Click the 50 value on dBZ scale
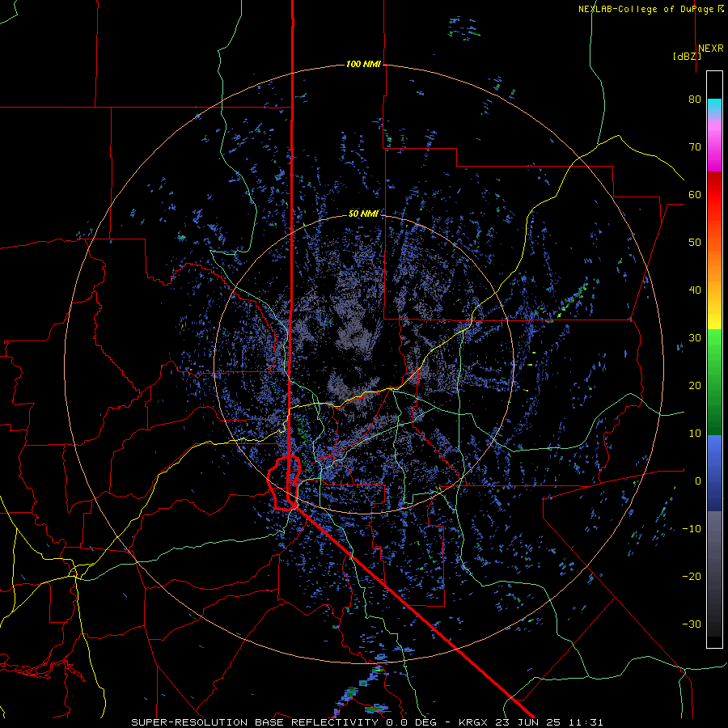The image size is (728, 728). (x=695, y=243)
